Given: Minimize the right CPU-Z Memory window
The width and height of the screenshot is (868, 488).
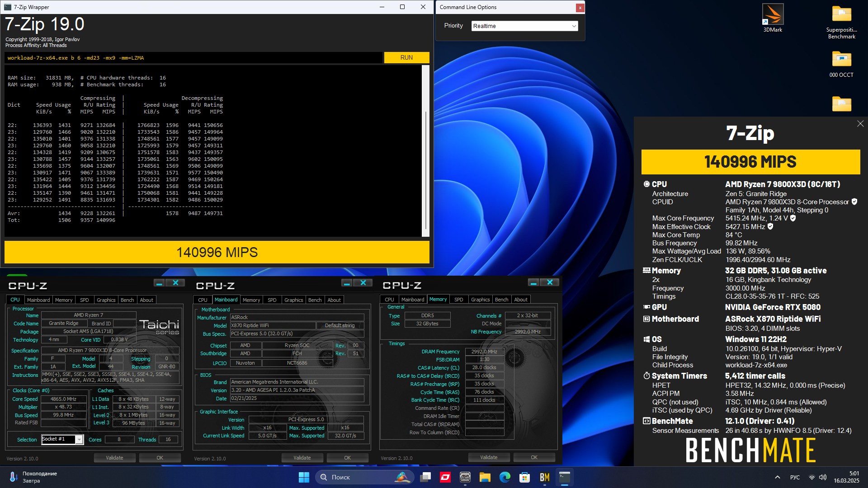Looking at the screenshot, I should [x=533, y=283].
